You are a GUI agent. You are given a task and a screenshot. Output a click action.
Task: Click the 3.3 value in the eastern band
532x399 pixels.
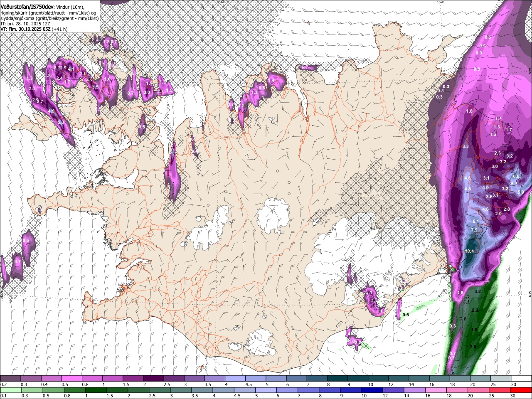pyautogui.click(x=465, y=146)
